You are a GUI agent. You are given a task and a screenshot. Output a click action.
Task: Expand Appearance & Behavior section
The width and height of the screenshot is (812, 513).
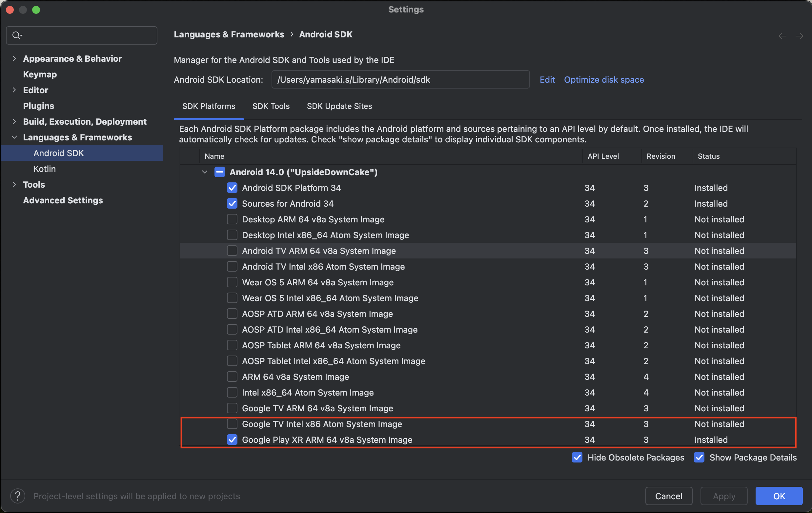[14, 58]
